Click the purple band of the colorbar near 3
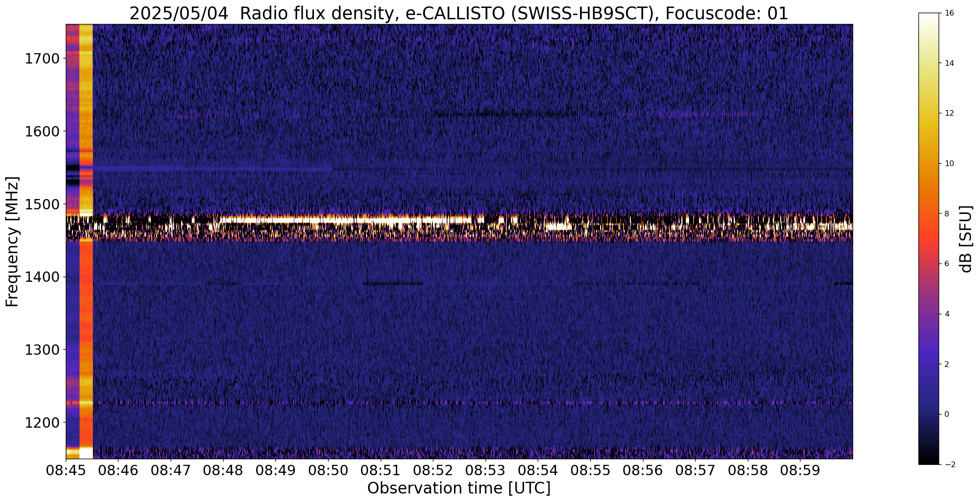980x502 pixels. (929, 339)
